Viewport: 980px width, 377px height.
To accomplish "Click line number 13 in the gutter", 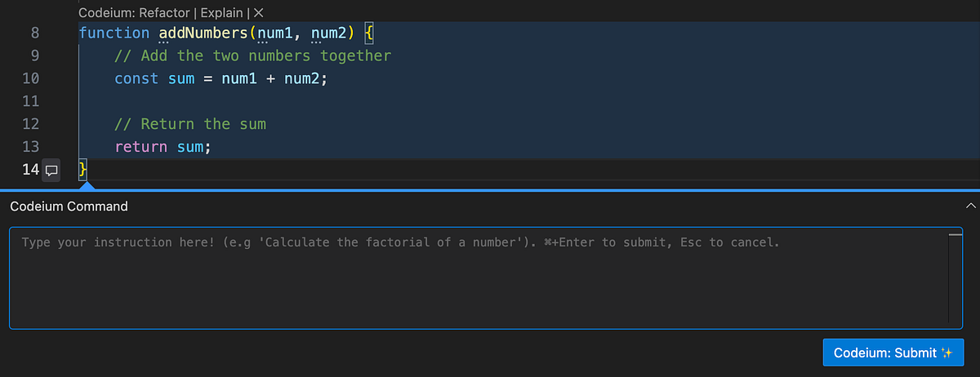I will (31, 147).
